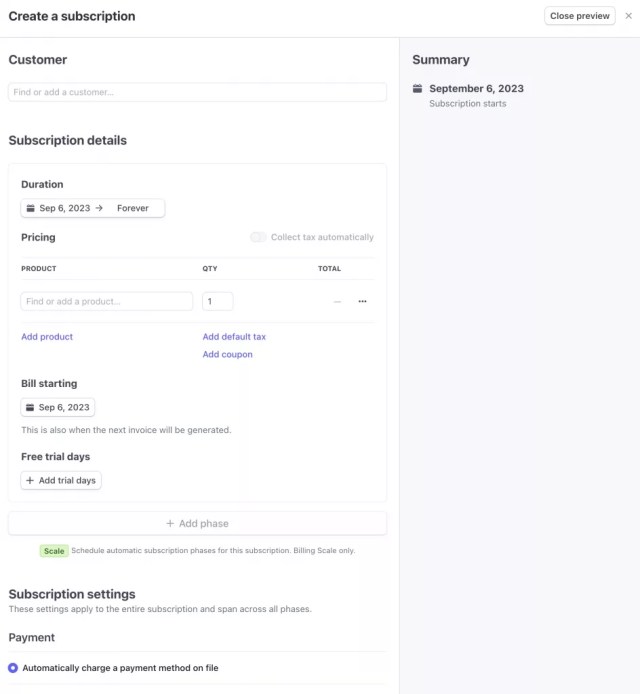Toggle Collect tax automatically switch
This screenshot has width=640, height=694.
click(258, 237)
